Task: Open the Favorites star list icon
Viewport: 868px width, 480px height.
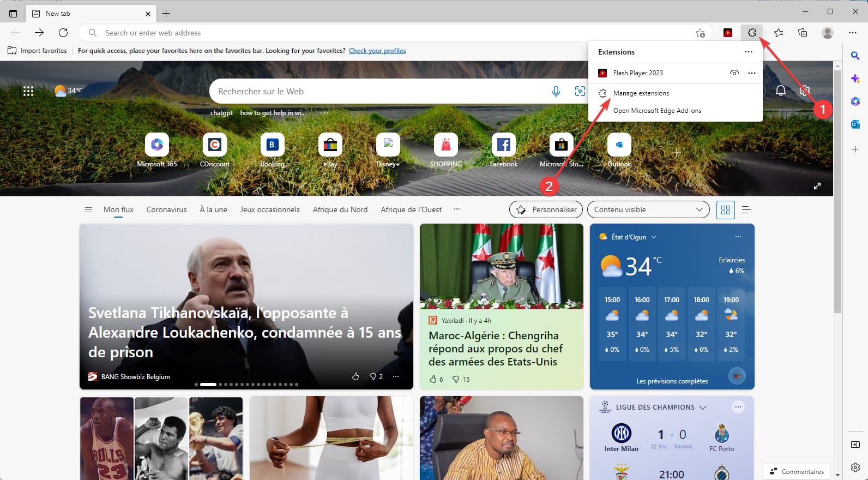Action: click(x=779, y=33)
